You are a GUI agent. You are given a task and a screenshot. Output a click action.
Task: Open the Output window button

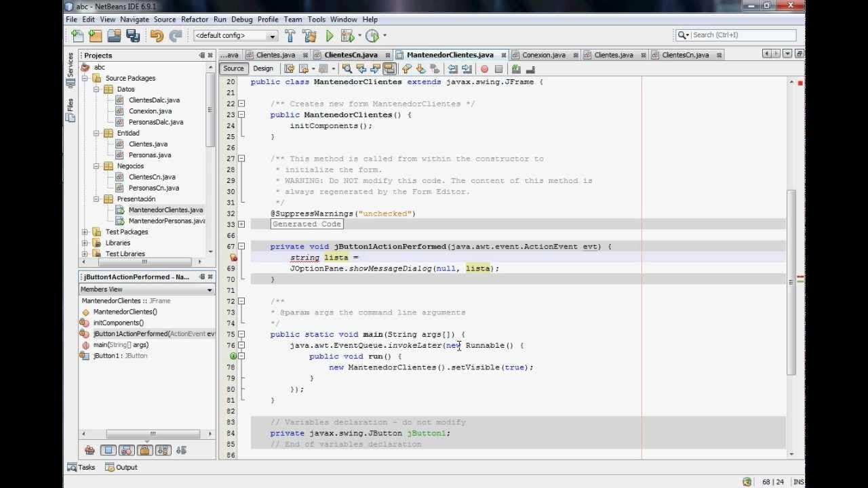click(x=121, y=467)
